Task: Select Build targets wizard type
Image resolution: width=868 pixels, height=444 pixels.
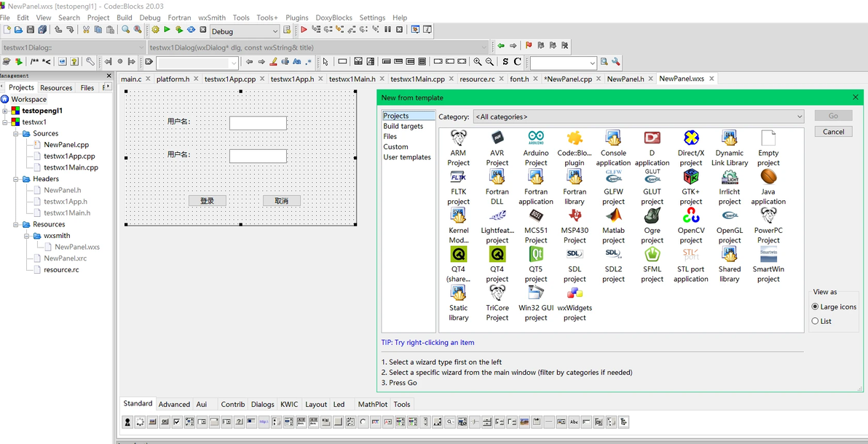Action: click(x=403, y=126)
